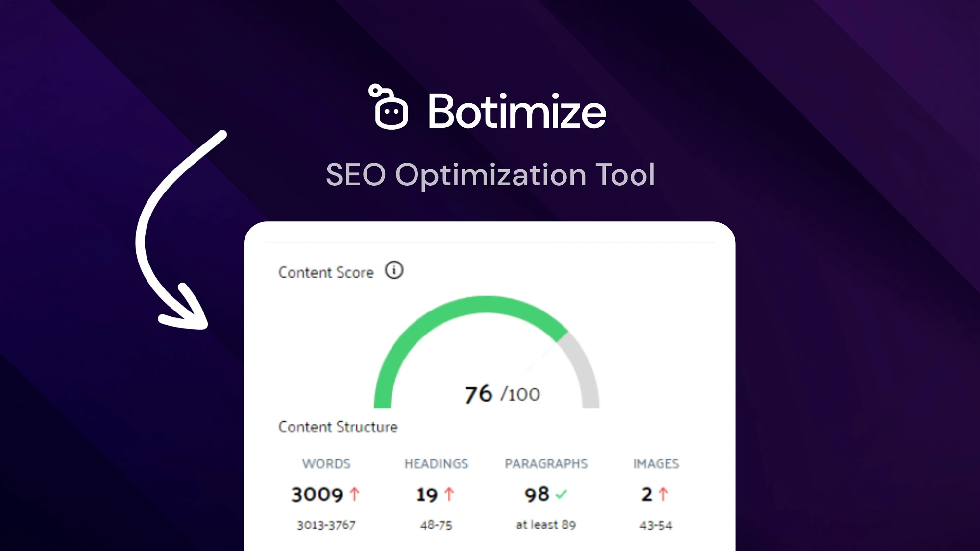Click the SEO Optimization Tool subtitle
The image size is (980, 551).
click(x=490, y=175)
